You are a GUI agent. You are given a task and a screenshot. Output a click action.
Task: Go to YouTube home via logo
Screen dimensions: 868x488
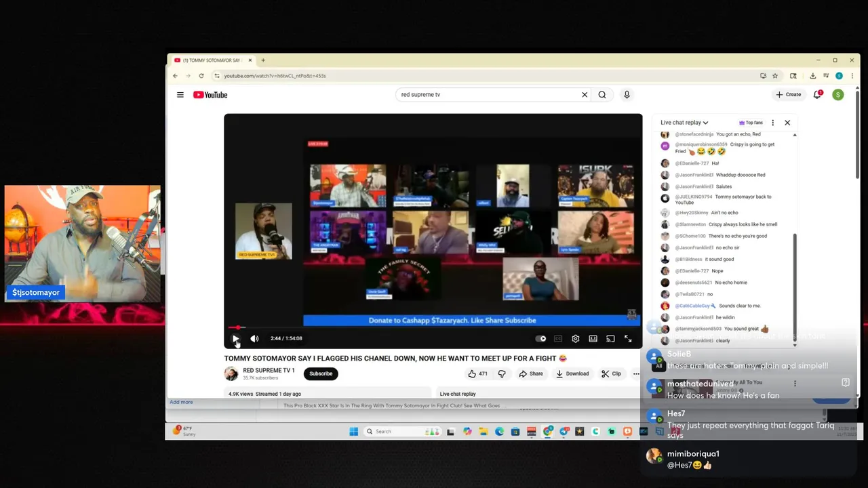pos(210,95)
